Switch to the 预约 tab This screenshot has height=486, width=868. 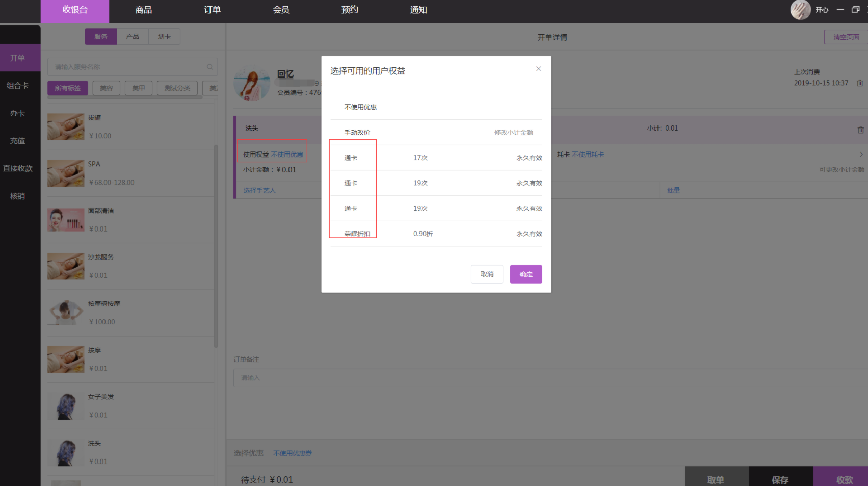[350, 10]
